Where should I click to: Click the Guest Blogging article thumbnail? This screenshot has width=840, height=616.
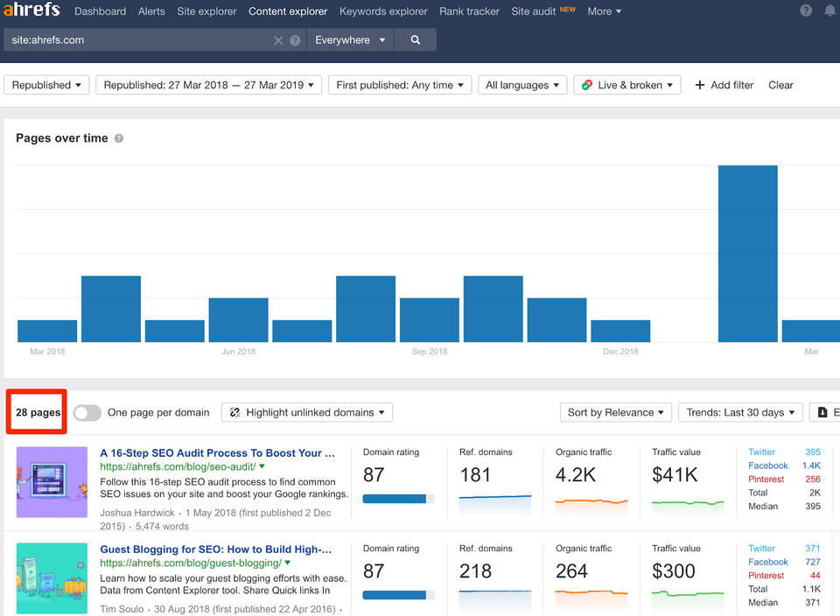click(52, 577)
